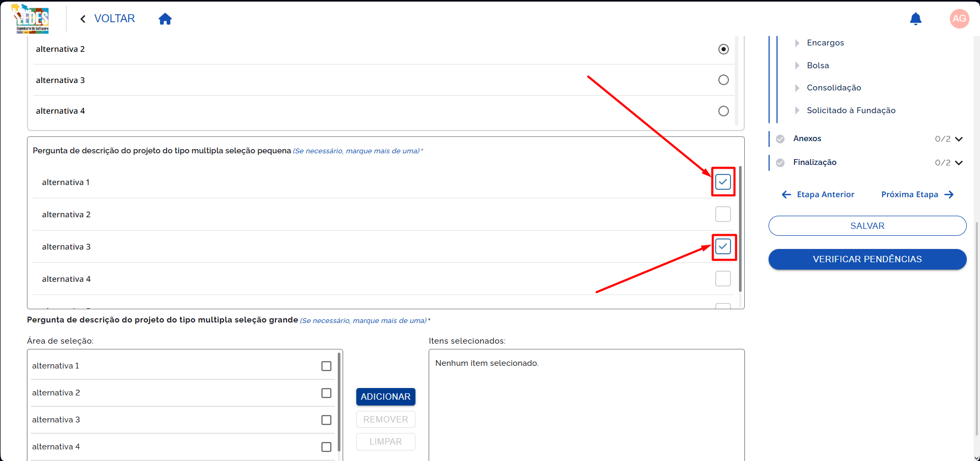
Task: Click the SALVAR button
Action: coord(867,226)
